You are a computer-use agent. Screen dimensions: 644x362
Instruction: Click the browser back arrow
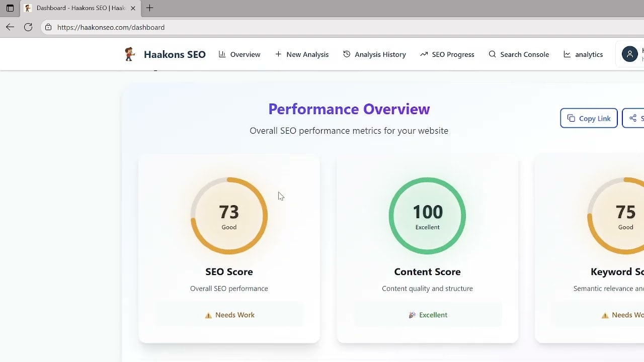(x=10, y=27)
